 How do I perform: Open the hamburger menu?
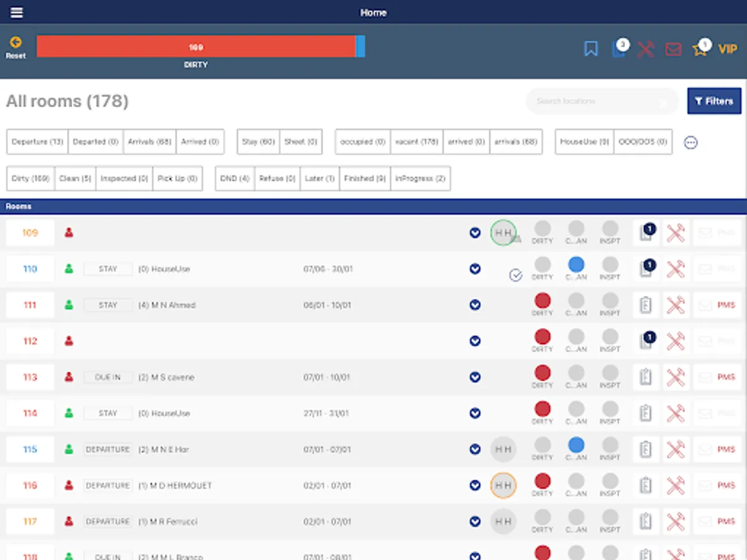[x=17, y=12]
